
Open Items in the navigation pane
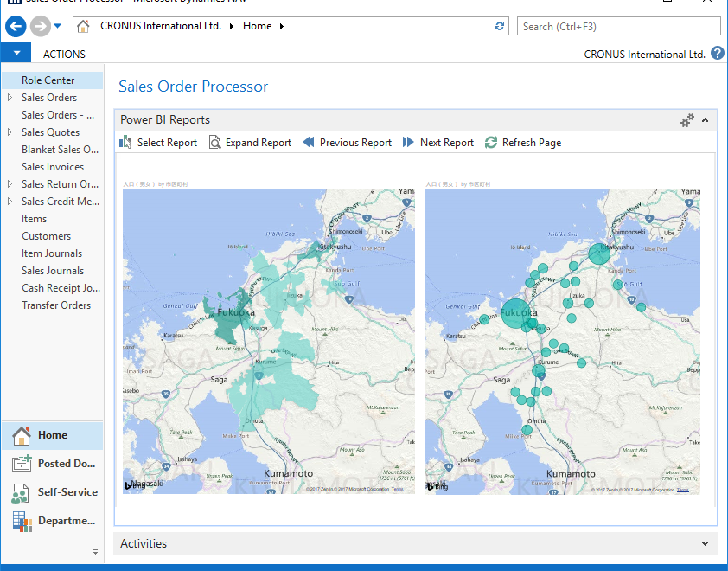(34, 219)
